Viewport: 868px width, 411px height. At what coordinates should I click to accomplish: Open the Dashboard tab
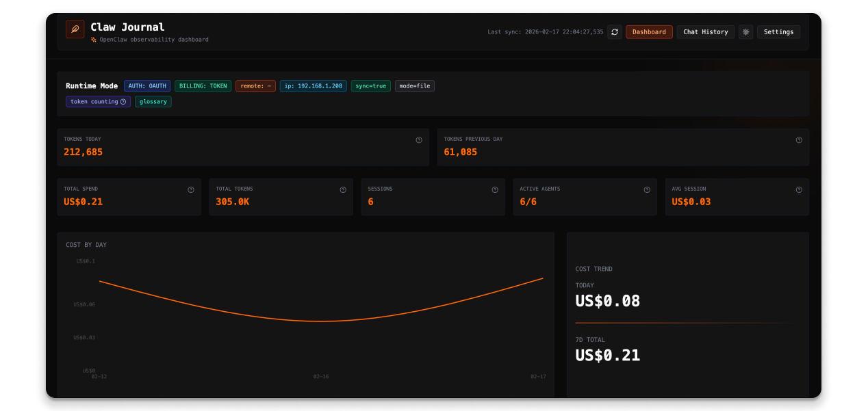point(649,32)
